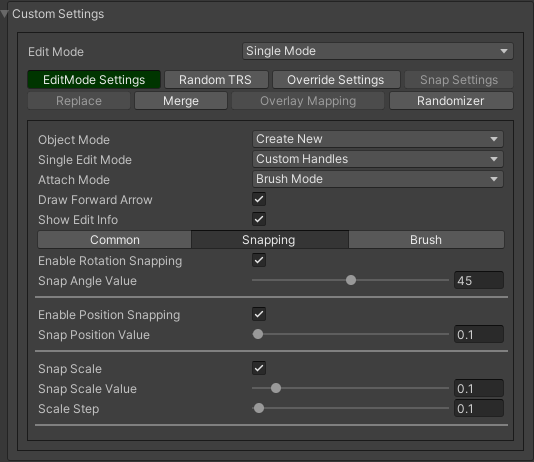This screenshot has height=462, width=534.
Task: Select the EditMode Settings button
Action: (94, 80)
